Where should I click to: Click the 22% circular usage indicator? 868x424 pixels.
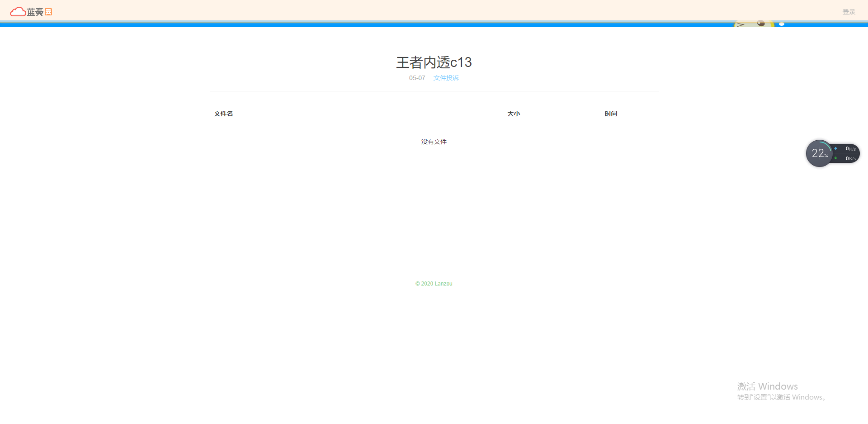(x=819, y=153)
